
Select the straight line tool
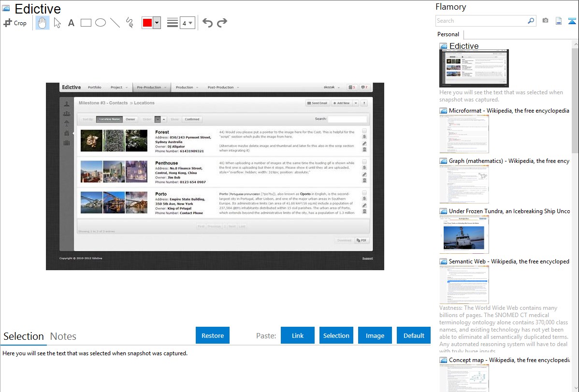(x=115, y=23)
